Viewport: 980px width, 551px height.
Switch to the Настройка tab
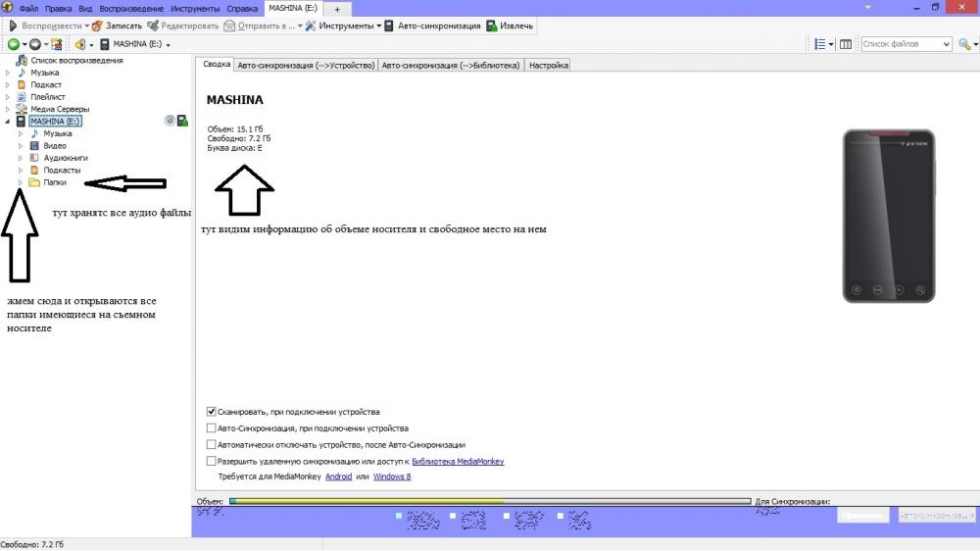[x=549, y=65]
